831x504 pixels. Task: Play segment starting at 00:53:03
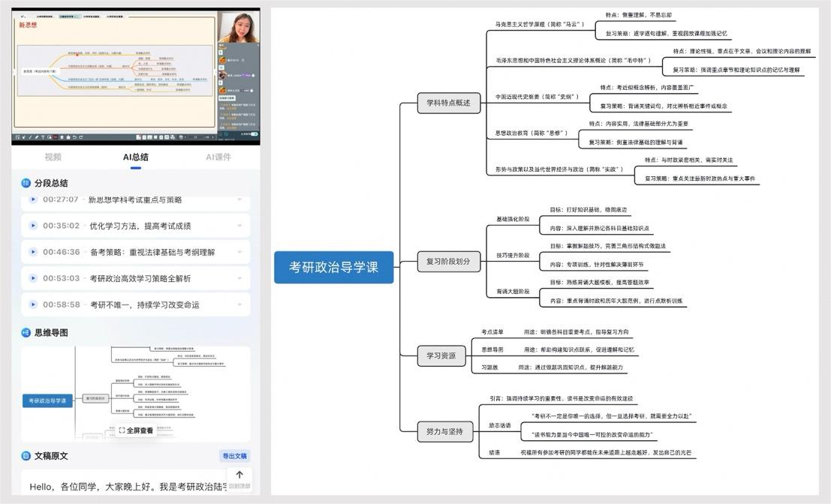coord(32,278)
